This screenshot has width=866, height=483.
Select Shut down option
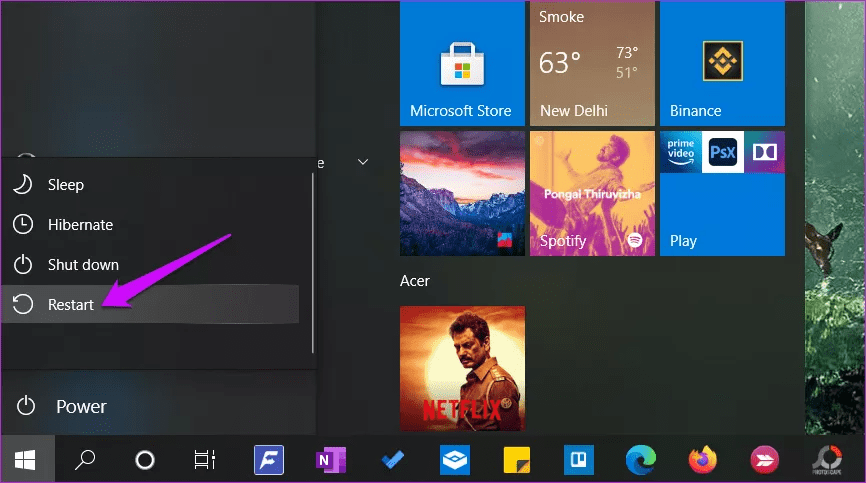pyautogui.click(x=149, y=264)
